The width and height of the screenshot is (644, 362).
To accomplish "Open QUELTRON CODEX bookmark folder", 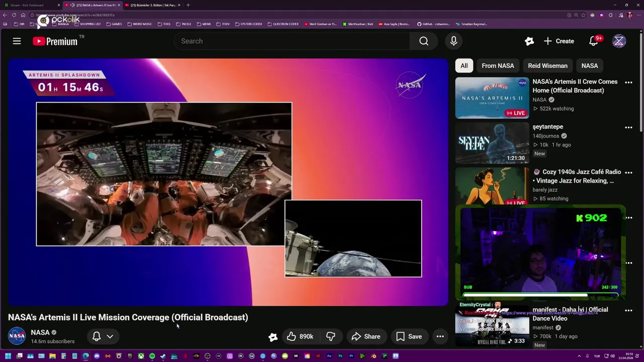I will point(283,24).
